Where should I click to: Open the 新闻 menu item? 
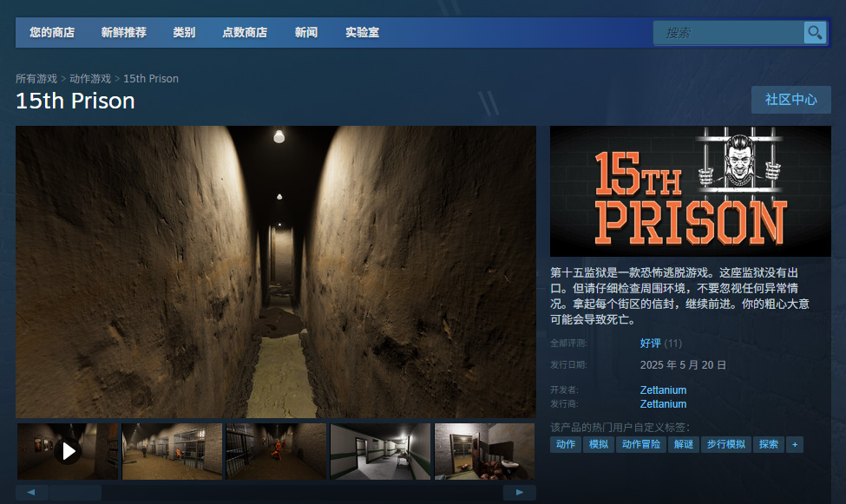coord(305,33)
